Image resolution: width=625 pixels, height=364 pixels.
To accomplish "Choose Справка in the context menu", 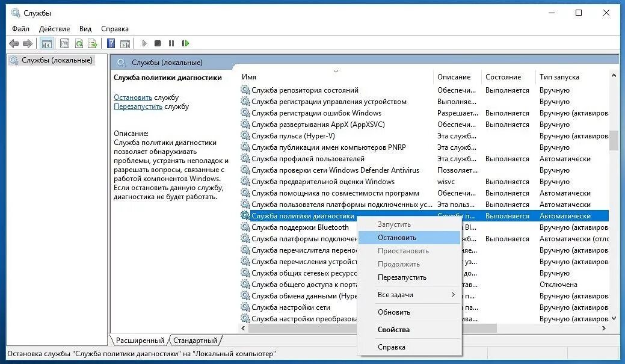I will (410, 347).
